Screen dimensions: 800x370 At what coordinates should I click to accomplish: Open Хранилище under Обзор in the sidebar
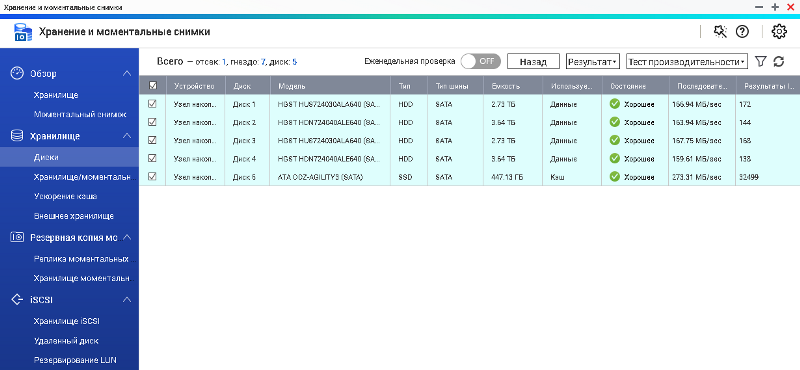pyautogui.click(x=56, y=95)
